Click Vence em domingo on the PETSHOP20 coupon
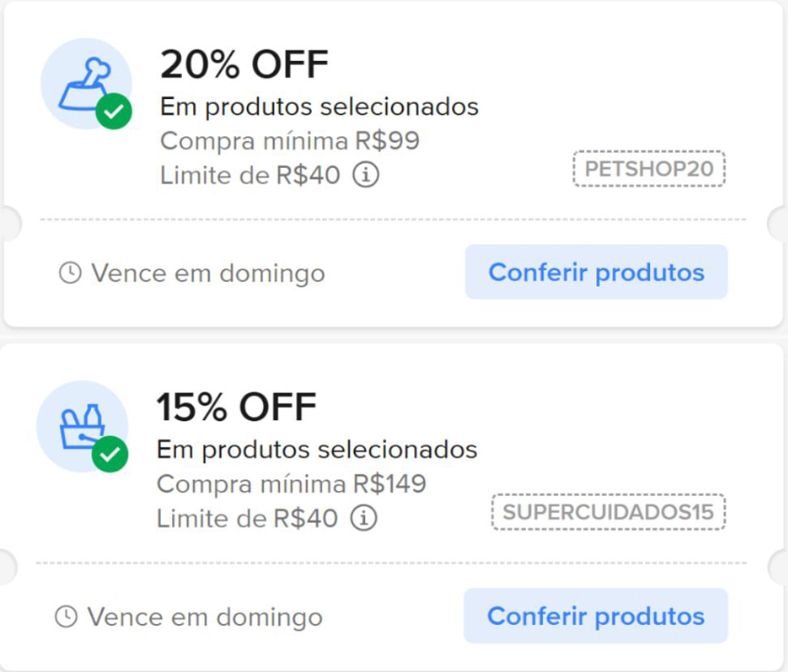 tap(208, 274)
